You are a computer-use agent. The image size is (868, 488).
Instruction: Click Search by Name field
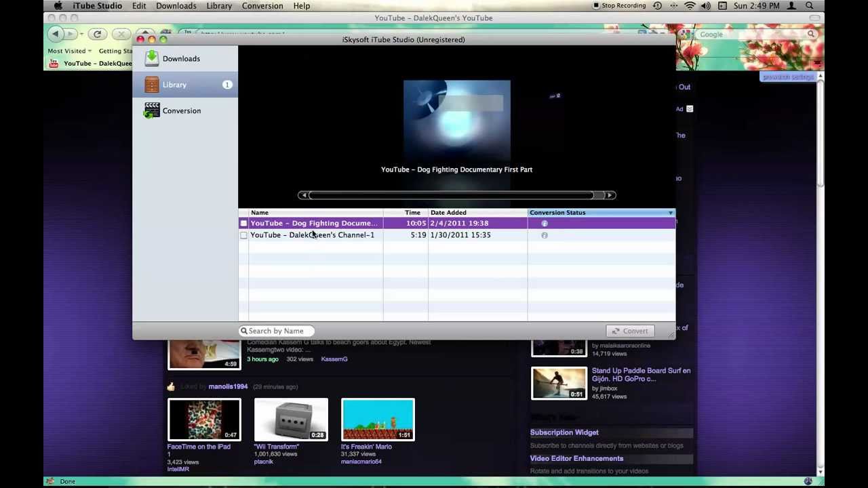276,331
